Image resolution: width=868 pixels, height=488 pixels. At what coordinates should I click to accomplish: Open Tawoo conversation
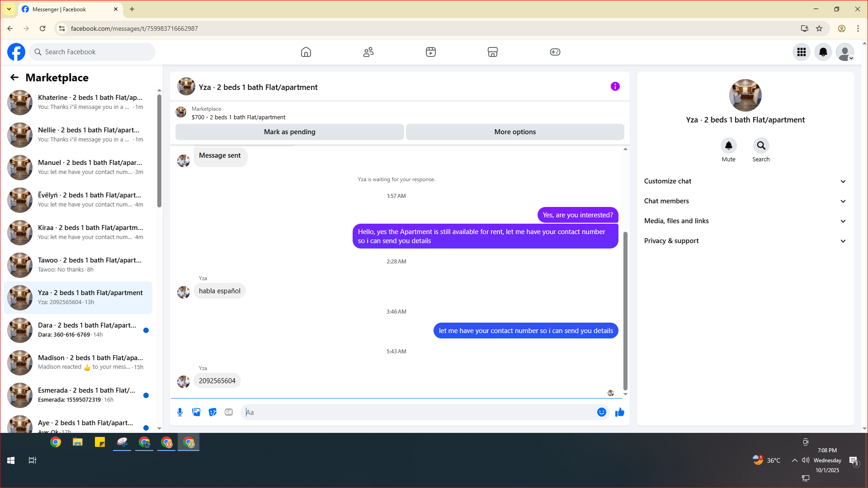click(78, 265)
